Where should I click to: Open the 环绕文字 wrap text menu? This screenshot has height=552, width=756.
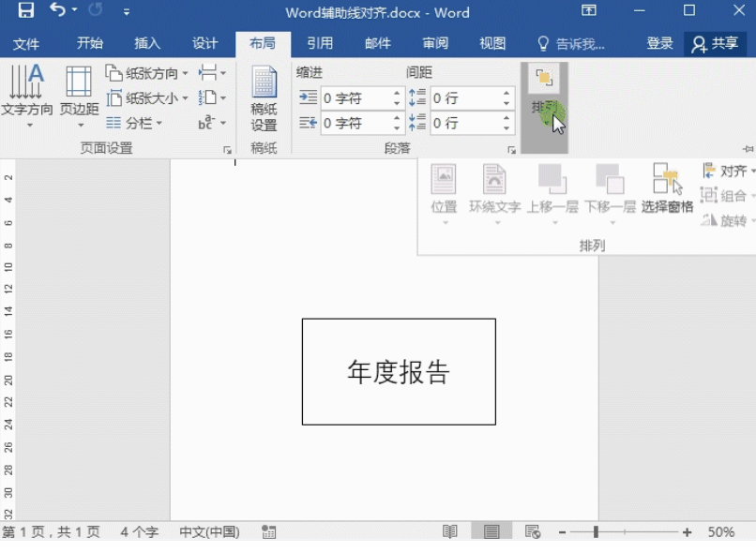click(494, 195)
